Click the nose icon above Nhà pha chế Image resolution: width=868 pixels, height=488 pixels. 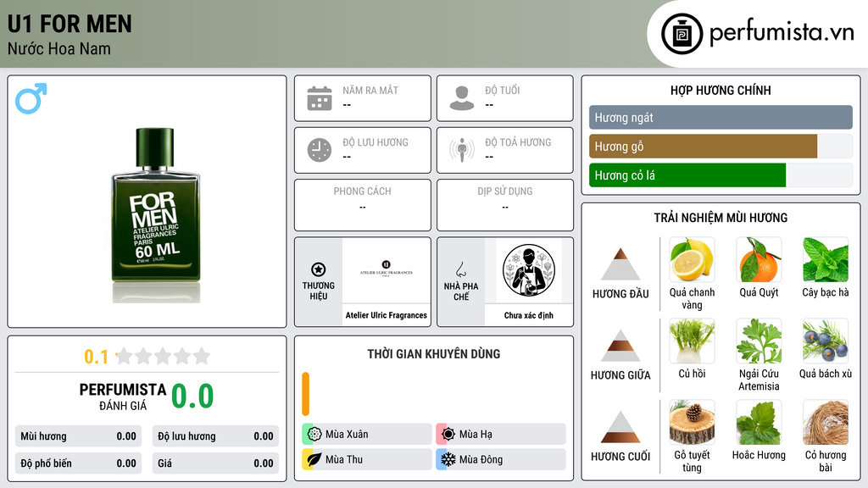(460, 269)
